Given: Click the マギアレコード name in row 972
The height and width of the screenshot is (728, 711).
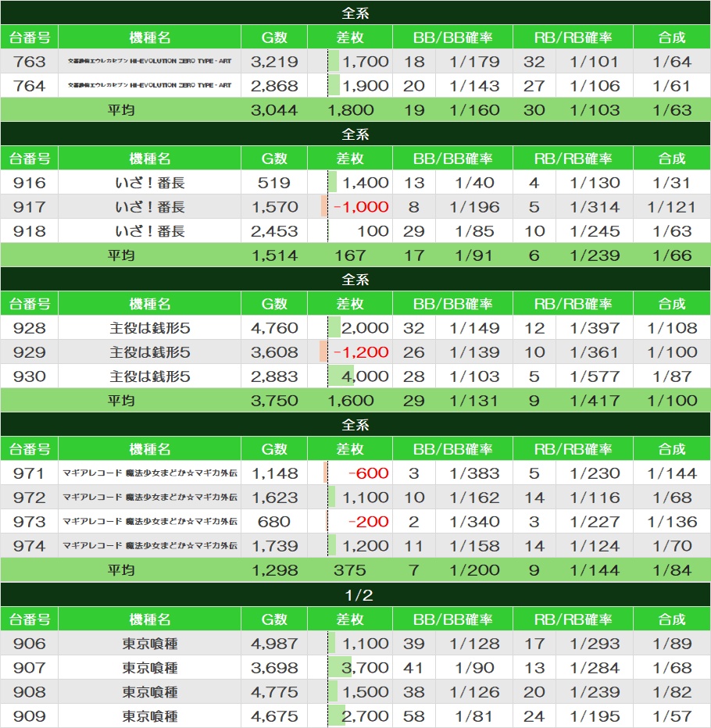Looking at the screenshot, I should click(x=149, y=498).
